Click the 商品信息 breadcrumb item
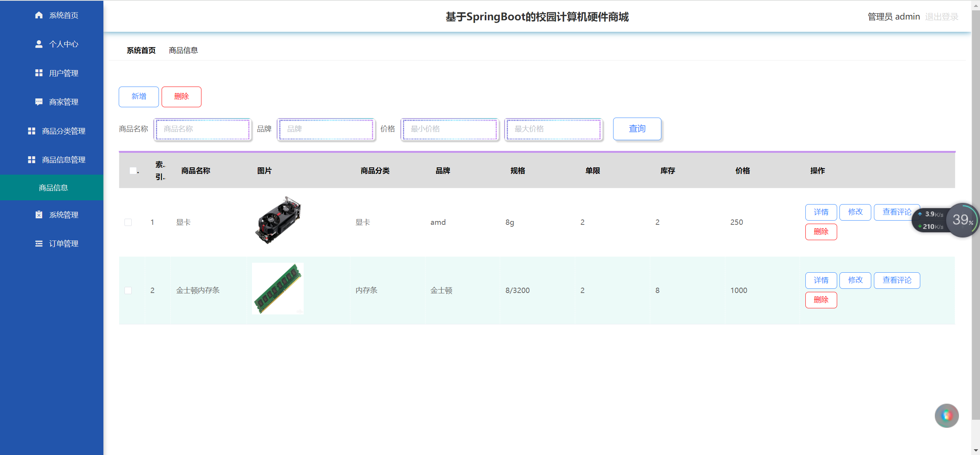Image resolution: width=980 pixels, height=455 pixels. pyautogui.click(x=183, y=50)
